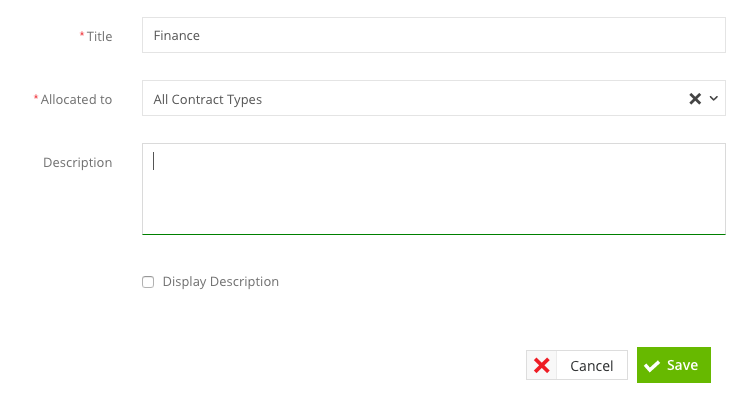Click the red asterisk next to Title
Viewport: 745px width, 400px height.
click(82, 34)
